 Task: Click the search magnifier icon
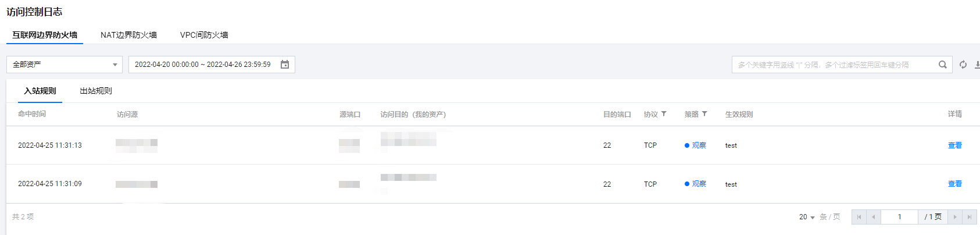943,65
